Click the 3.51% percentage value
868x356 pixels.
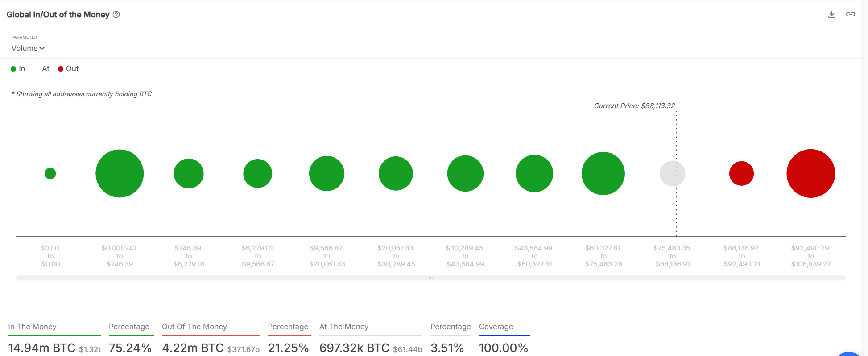447,348
